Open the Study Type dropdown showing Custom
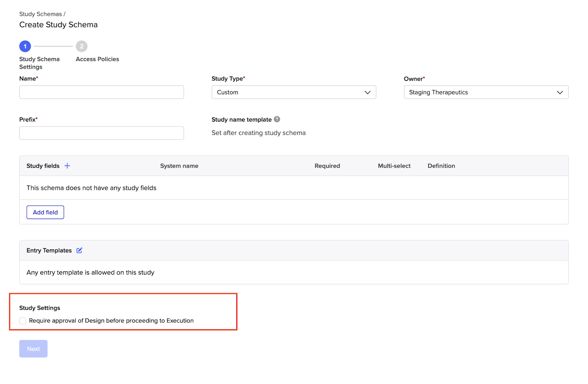Viewport: 588px width, 384px height. point(287,92)
